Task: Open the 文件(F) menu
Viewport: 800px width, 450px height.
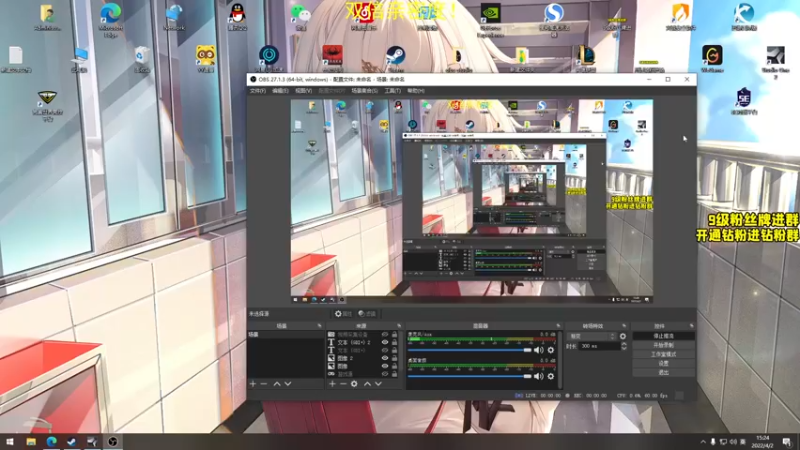Action: [x=258, y=91]
